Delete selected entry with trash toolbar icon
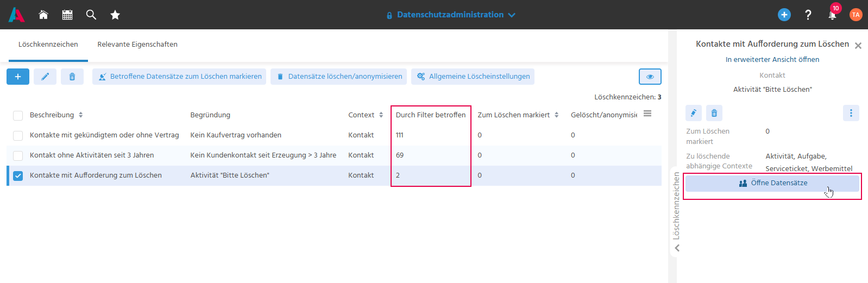The width and height of the screenshot is (868, 283). [72, 77]
